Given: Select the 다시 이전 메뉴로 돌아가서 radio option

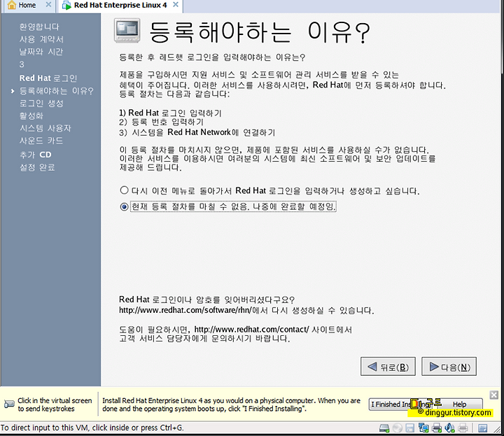Looking at the screenshot, I should pos(124,190).
